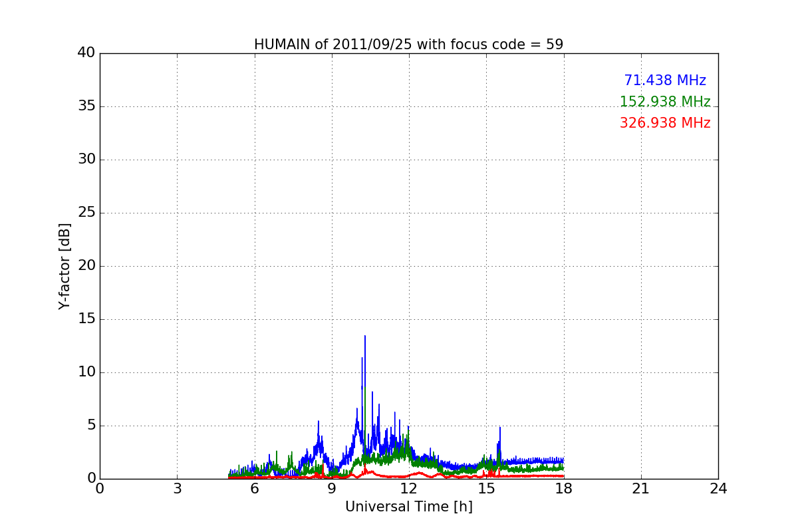Select the blue 71.438 MHz legend label

[x=665, y=80]
